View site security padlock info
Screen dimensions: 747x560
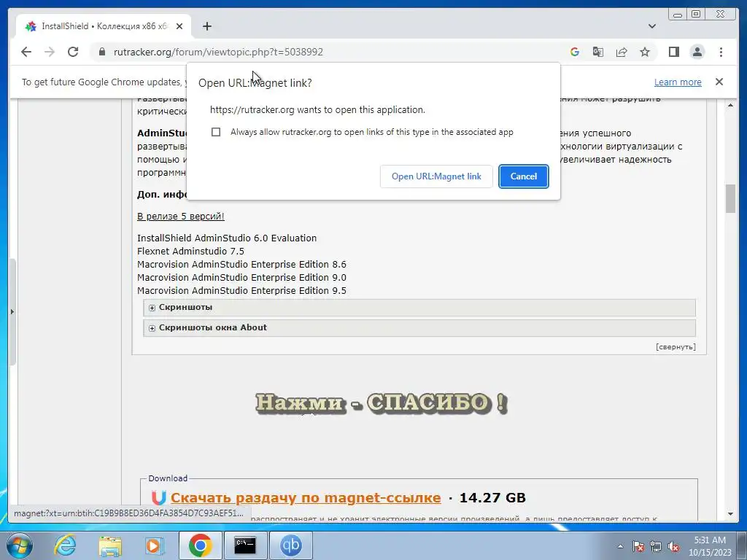click(x=102, y=52)
